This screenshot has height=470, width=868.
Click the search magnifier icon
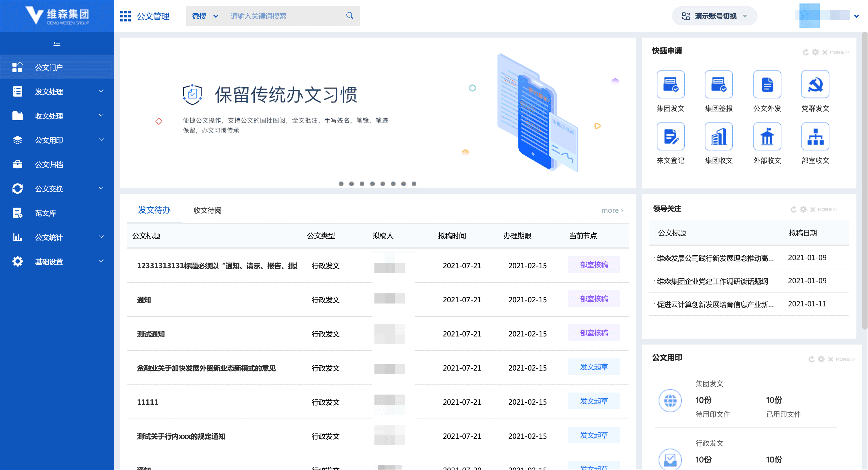pyautogui.click(x=349, y=16)
